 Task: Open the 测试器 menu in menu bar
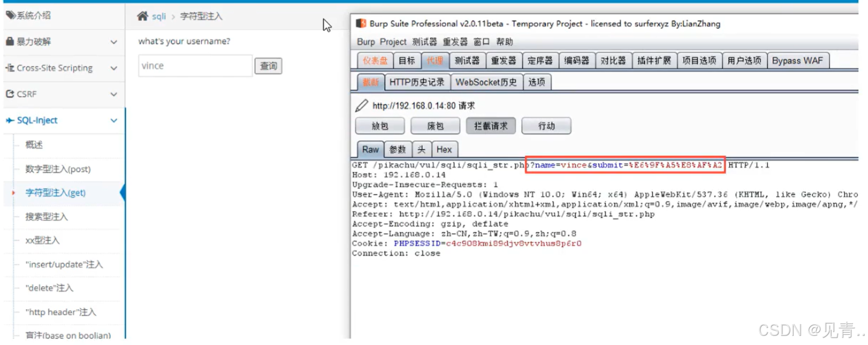tap(424, 42)
